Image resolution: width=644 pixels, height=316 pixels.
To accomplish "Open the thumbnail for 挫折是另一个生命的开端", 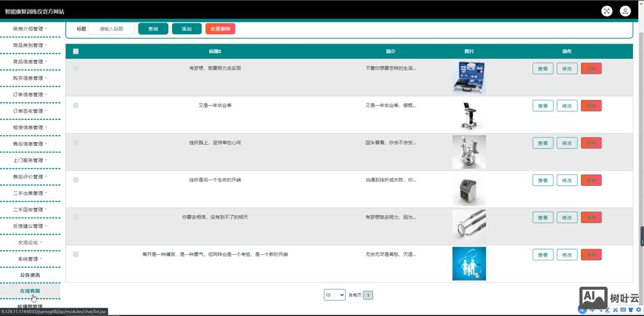I will 469,189.
